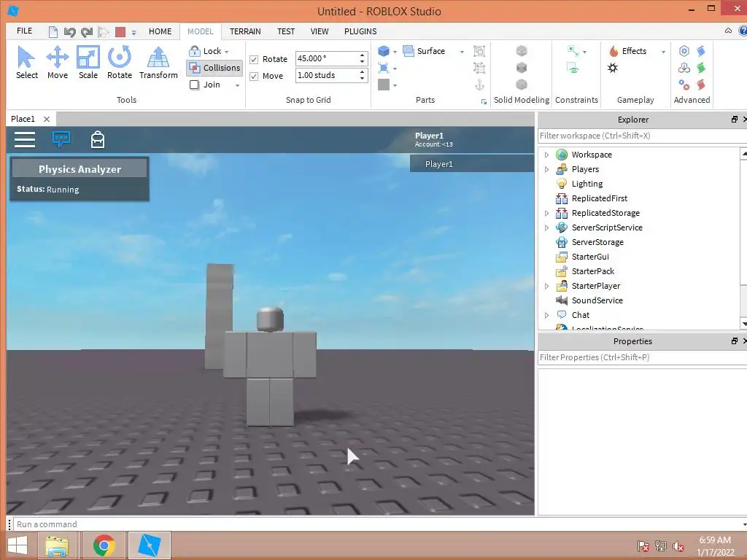The height and width of the screenshot is (560, 747).
Task: Click the Undo arrow in quick access bar
Action: (70, 32)
